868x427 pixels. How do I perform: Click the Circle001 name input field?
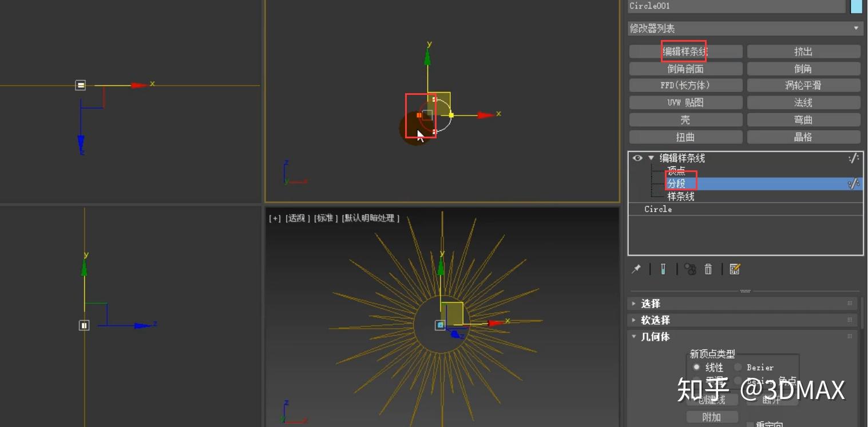(x=732, y=6)
